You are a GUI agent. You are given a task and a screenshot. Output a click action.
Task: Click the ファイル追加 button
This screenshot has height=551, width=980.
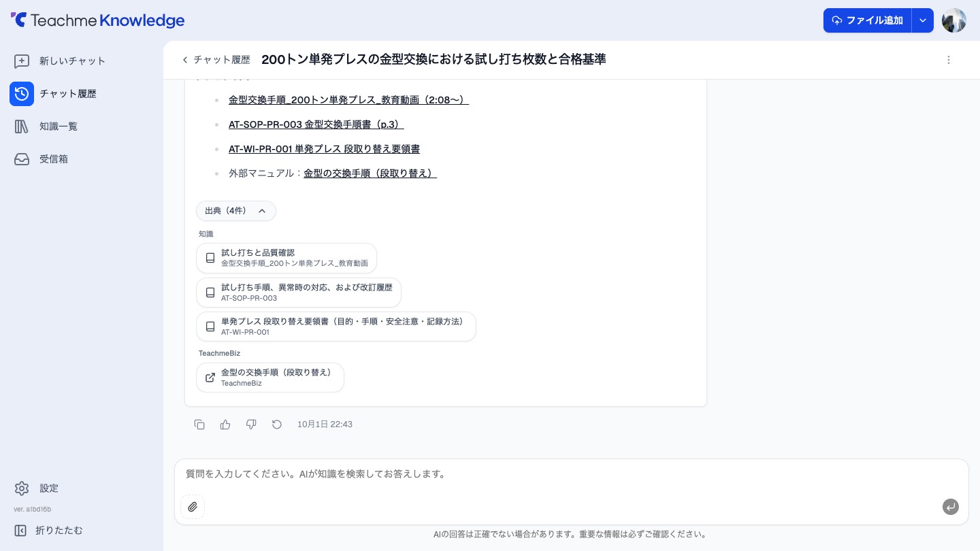[867, 20]
